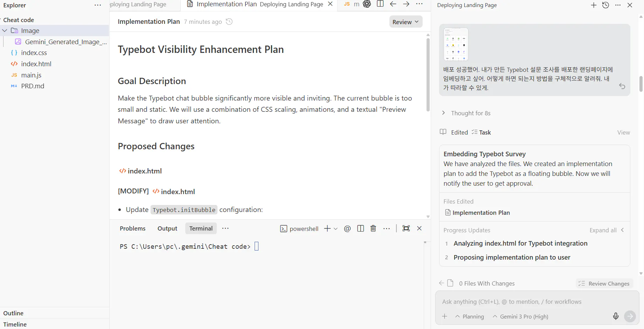The image size is (644, 329).
Task: Open the new terminal launch profile dropdown arrow
Action: 335,229
